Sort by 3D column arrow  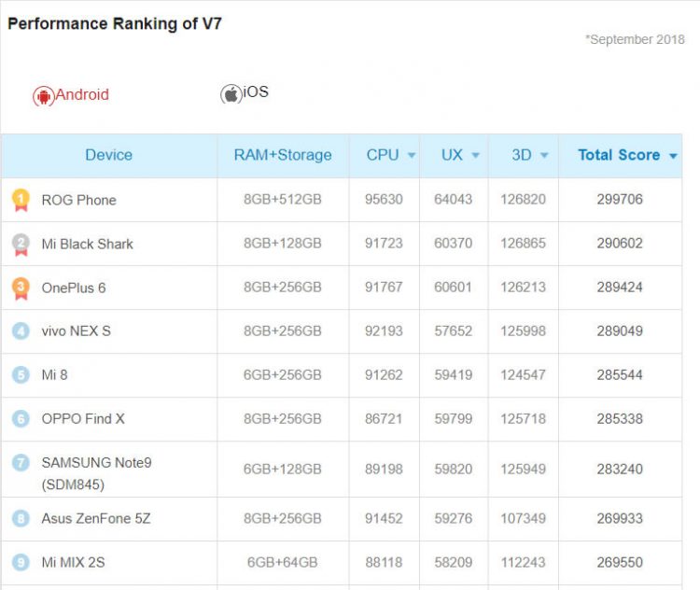click(544, 156)
